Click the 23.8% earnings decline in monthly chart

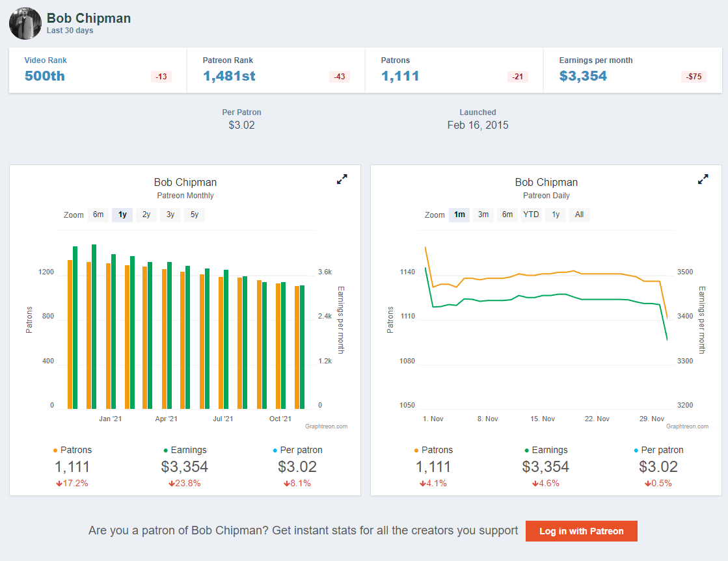pyautogui.click(x=184, y=484)
